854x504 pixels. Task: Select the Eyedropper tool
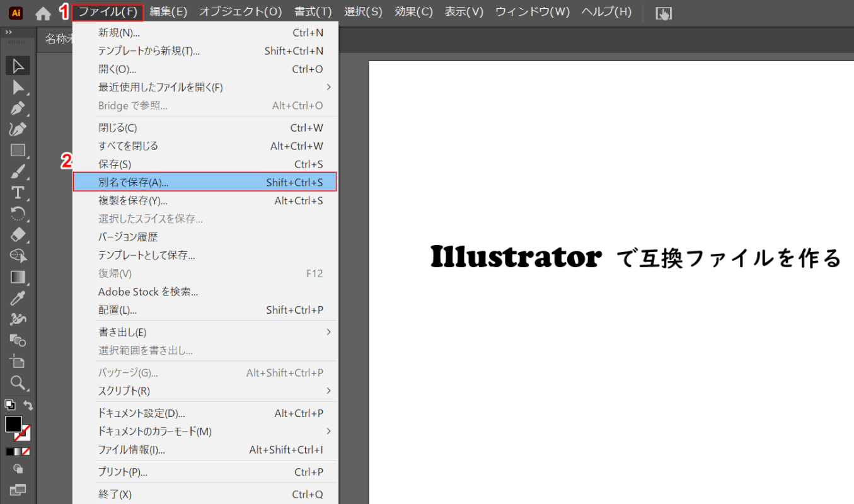tap(18, 298)
